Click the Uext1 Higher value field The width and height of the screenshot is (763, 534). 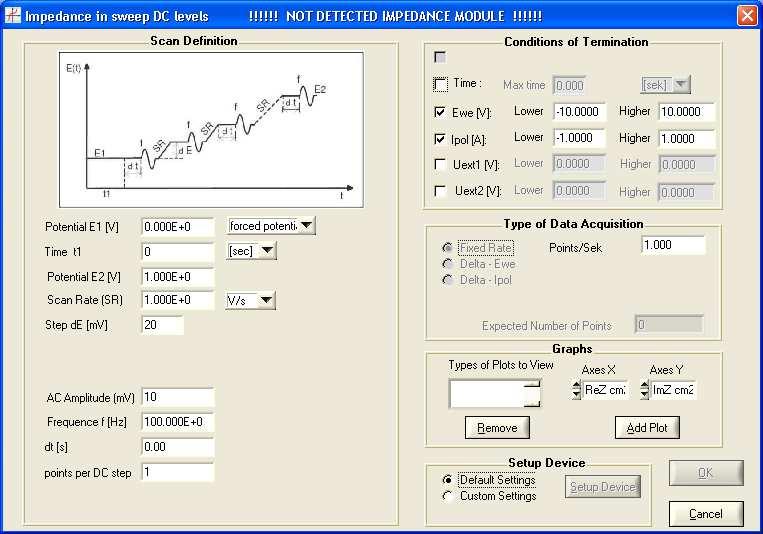coord(687,165)
